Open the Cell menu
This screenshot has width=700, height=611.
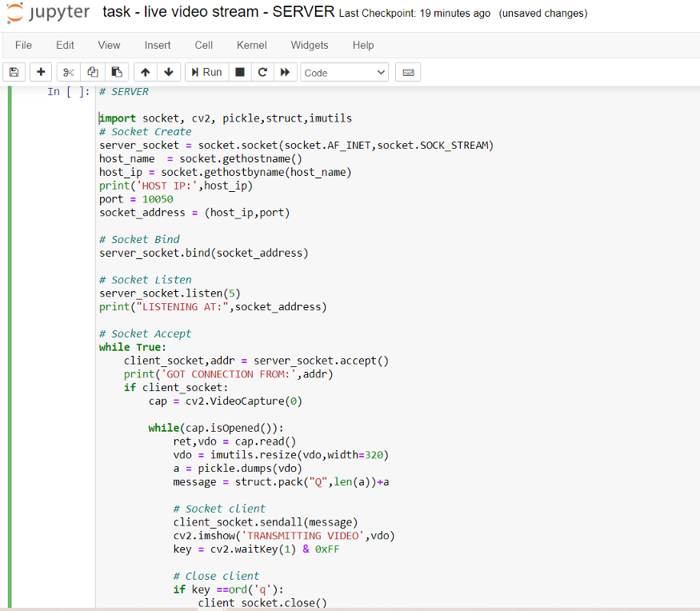[203, 45]
